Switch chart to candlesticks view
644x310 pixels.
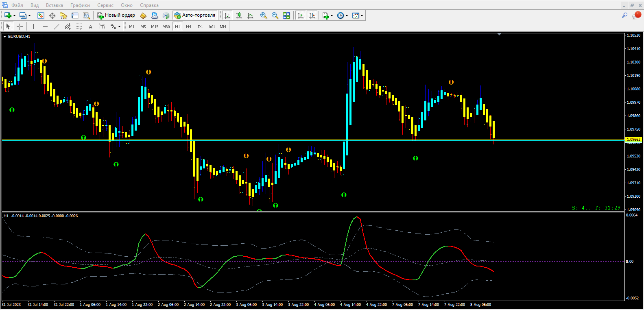(239, 15)
